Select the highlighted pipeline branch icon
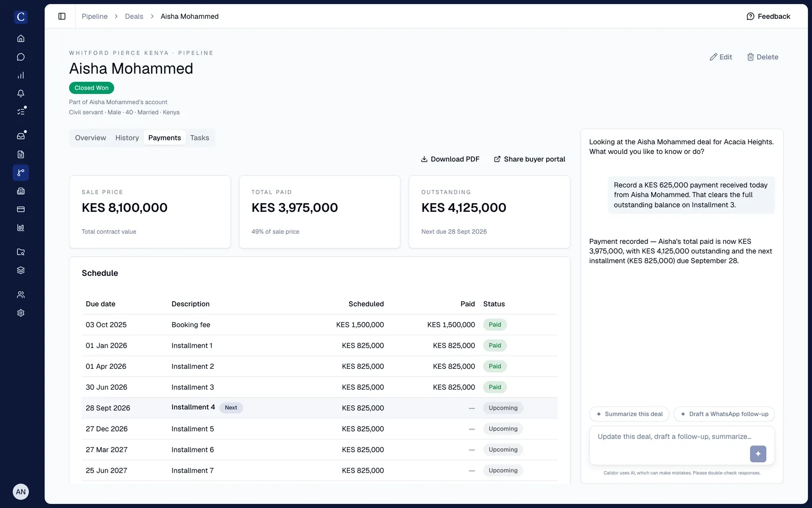 click(21, 173)
